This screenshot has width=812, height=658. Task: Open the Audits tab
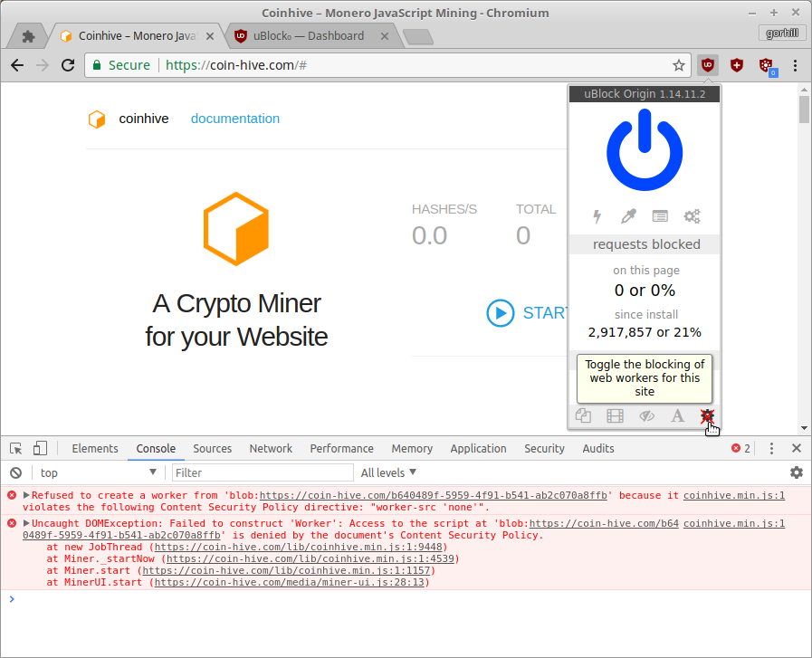598,448
